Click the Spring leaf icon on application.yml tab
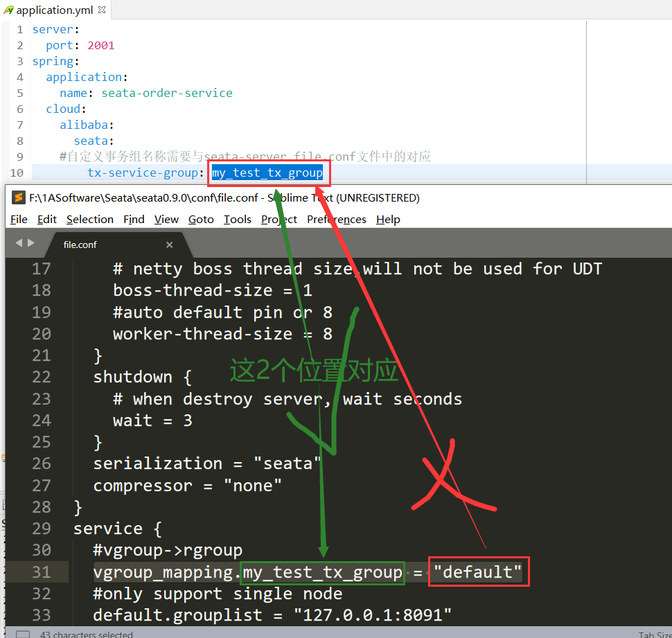Viewport: 672px width, 638px height. tap(8, 10)
